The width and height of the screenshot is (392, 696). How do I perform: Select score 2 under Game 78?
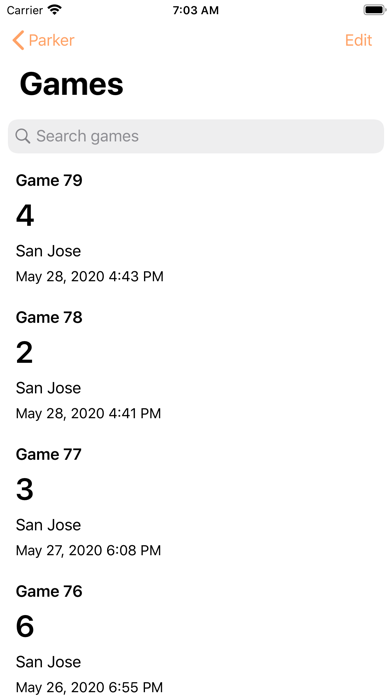25,353
